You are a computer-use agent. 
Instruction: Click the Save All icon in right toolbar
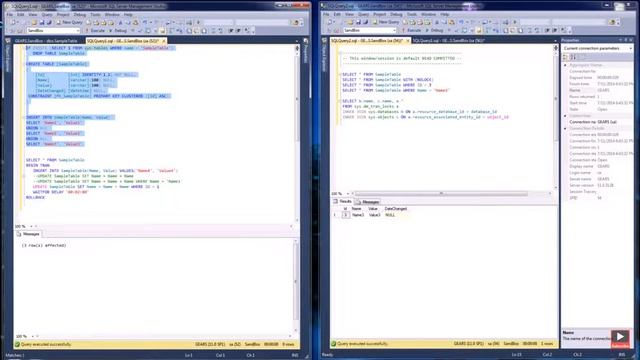pyautogui.click(x=365, y=22)
